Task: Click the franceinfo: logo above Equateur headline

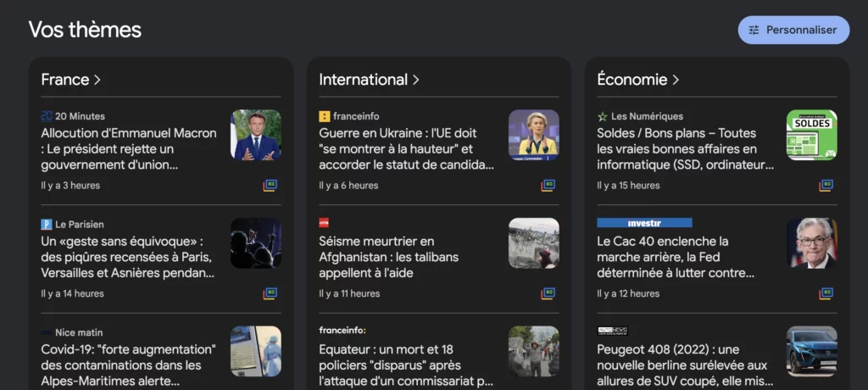Action: (x=342, y=330)
